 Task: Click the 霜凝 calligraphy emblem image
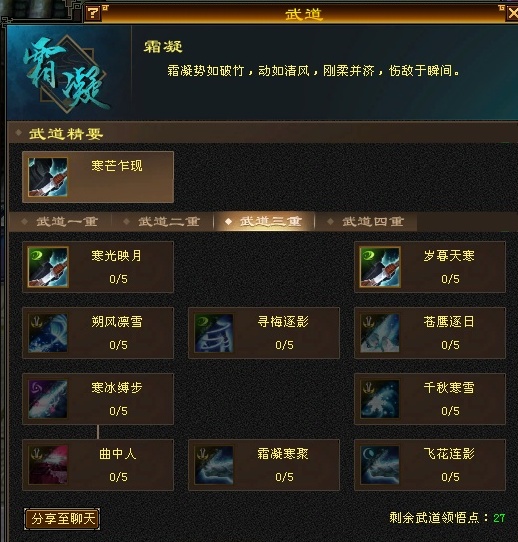(66, 73)
